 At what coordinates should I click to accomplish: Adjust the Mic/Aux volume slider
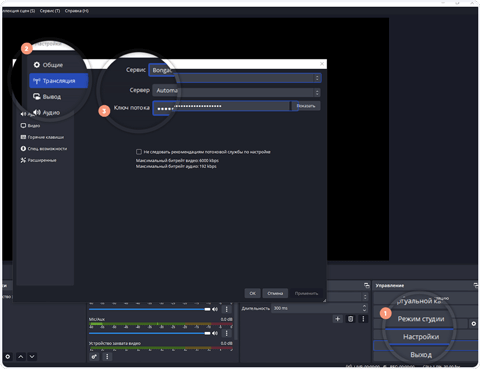(x=149, y=333)
